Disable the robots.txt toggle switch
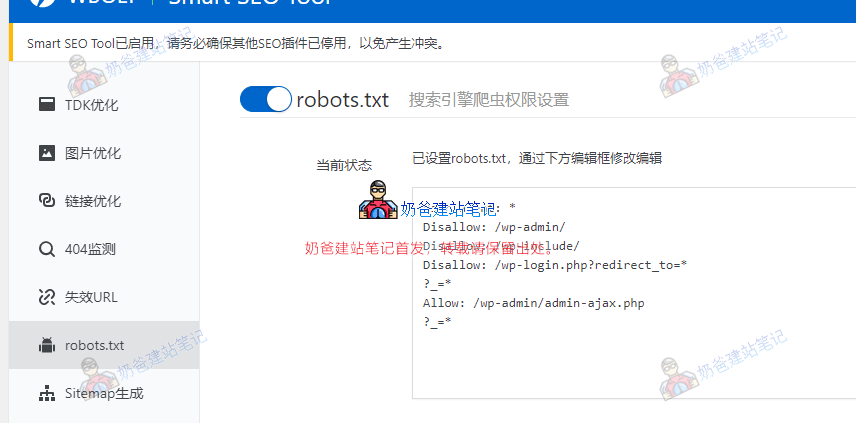Screen dimensions: 856x423 pyautogui.click(x=265, y=99)
